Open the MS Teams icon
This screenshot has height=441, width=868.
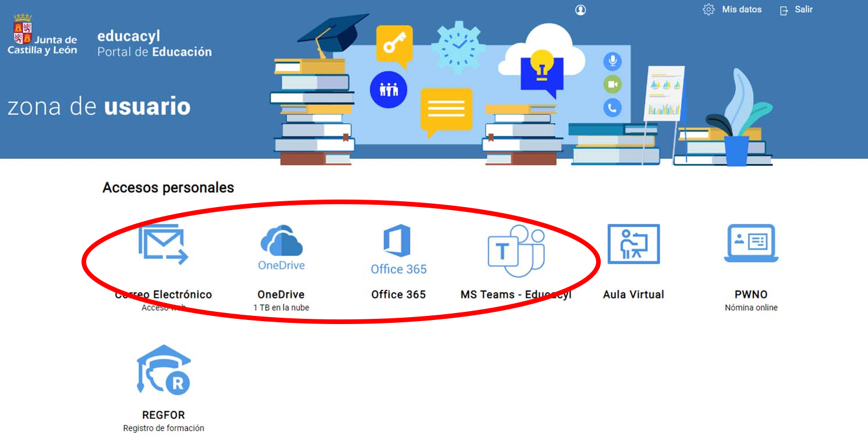pyautogui.click(x=516, y=250)
